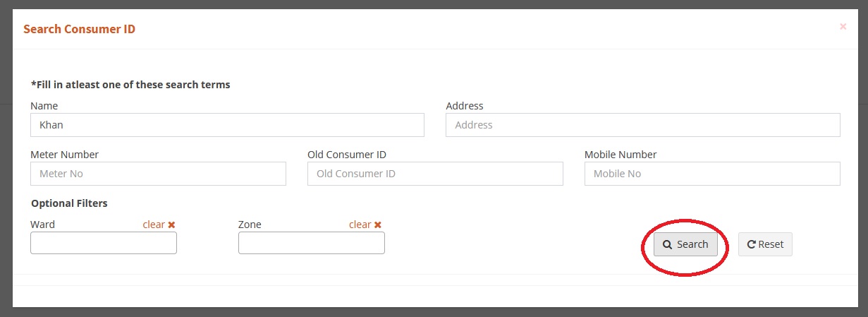Click the Meter Number label text
Image resolution: width=868 pixels, height=317 pixels.
65,155
